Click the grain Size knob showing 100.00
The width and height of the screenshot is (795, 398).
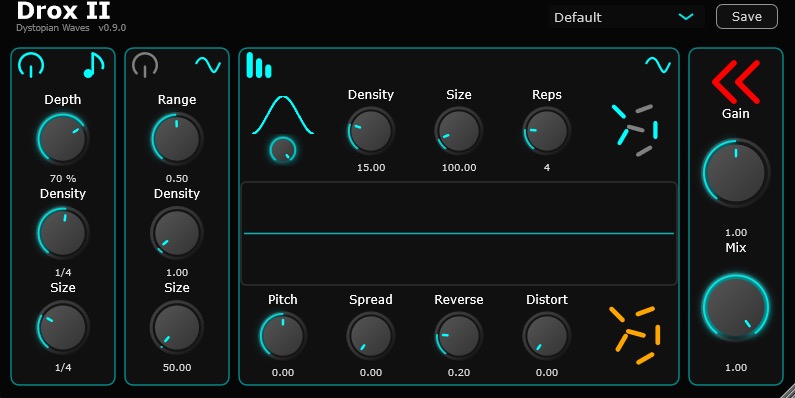tap(459, 131)
